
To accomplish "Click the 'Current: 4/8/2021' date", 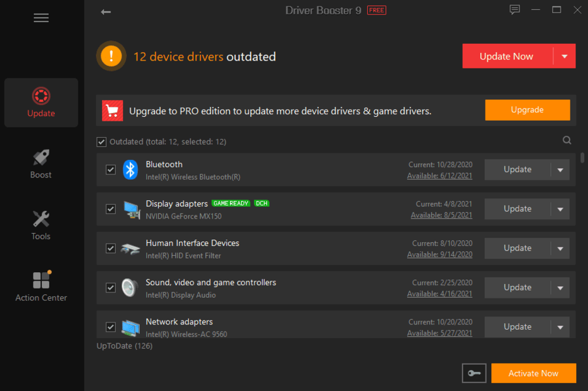I will (444, 204).
